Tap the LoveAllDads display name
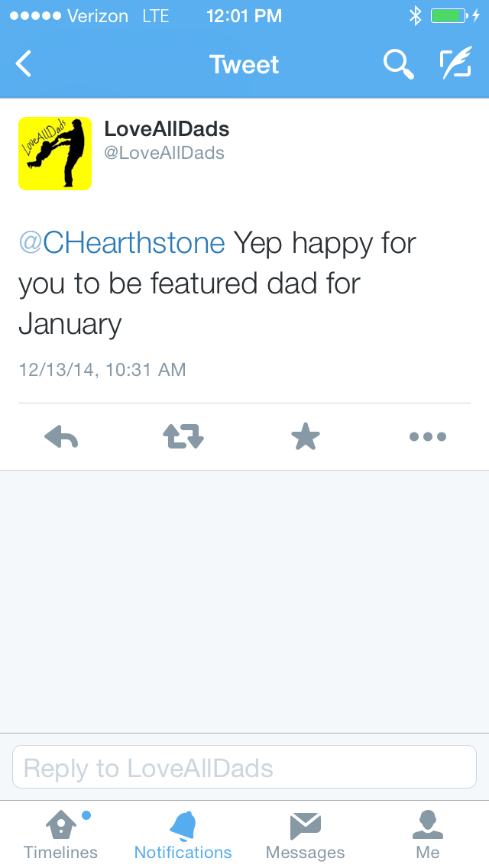 167,129
